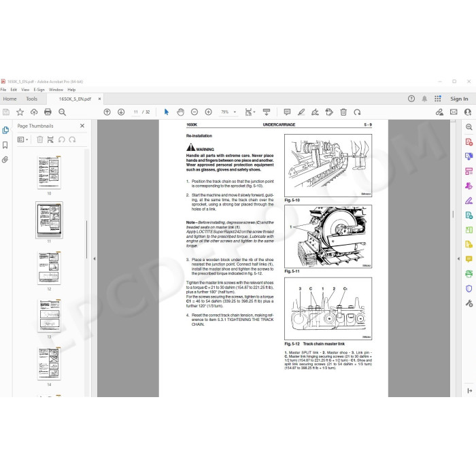Open the View menu
This screenshot has height=476, width=476.
tap(25, 90)
